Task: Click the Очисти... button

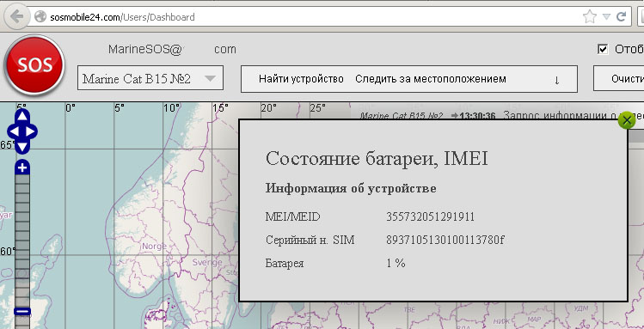Action: [620, 78]
